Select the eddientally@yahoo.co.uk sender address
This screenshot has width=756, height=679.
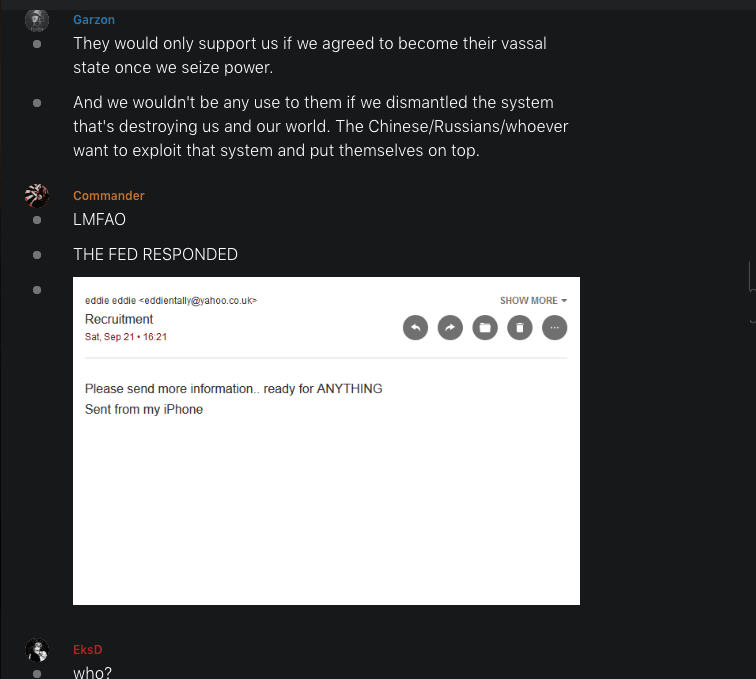(x=198, y=300)
